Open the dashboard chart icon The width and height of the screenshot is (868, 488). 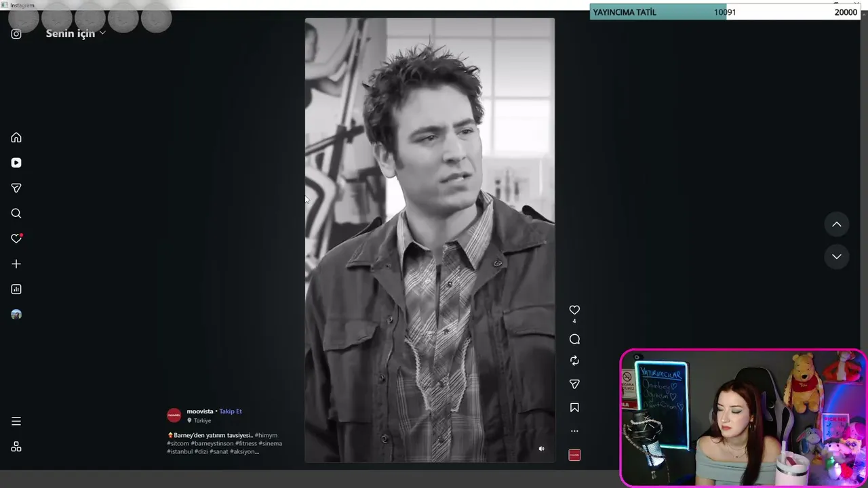coord(16,289)
